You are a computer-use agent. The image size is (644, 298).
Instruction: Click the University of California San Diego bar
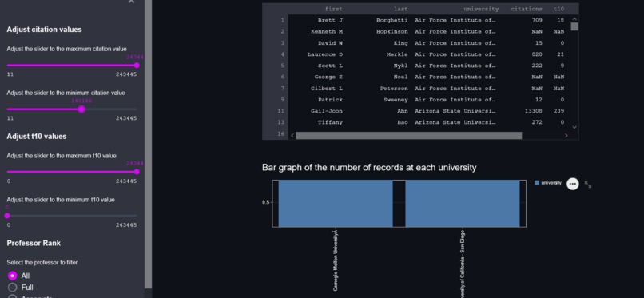463,203
